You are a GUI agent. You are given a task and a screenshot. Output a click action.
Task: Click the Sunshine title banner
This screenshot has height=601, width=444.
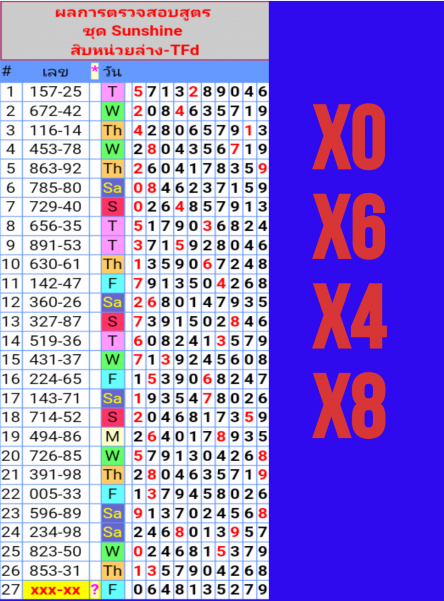[x=135, y=31]
